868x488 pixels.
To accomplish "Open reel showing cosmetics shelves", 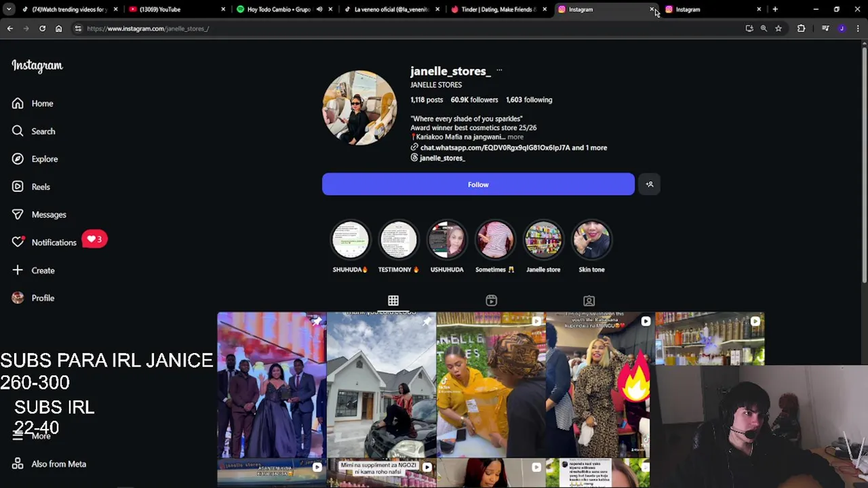I will point(709,338).
